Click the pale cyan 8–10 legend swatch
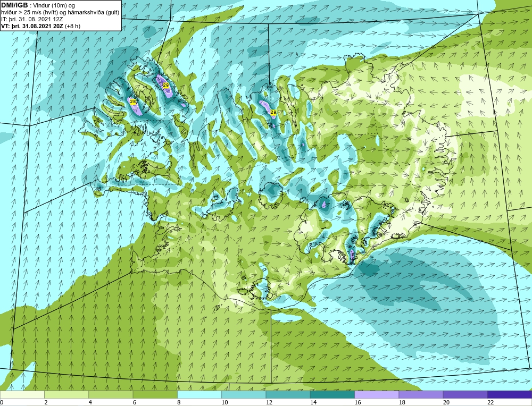This screenshot has height=406, width=532. coord(199,394)
